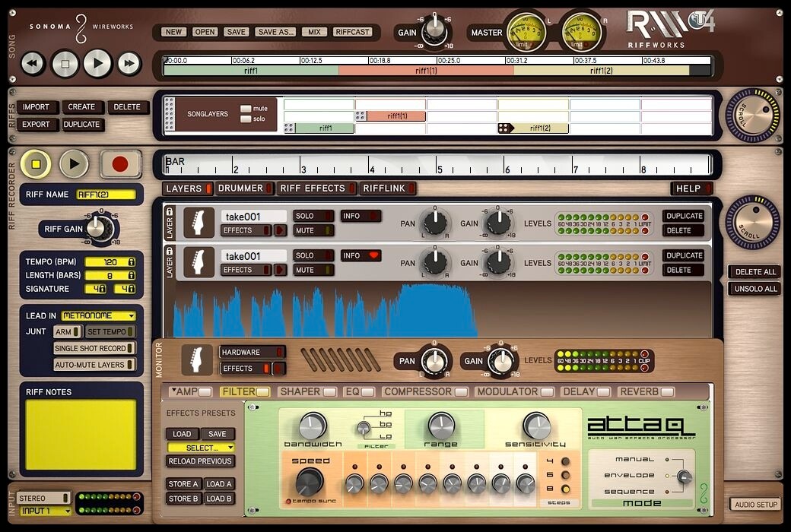Open the INPUT 1 selector dropdown

tap(44, 510)
